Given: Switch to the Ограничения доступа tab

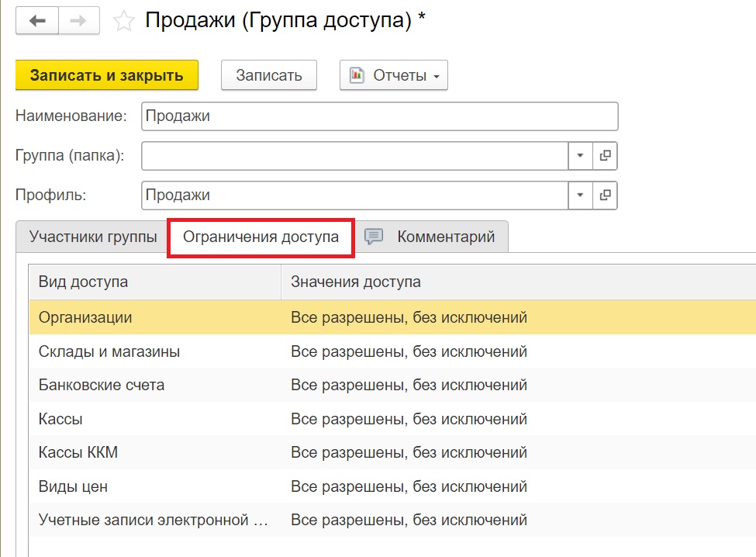Looking at the screenshot, I should 261,237.
